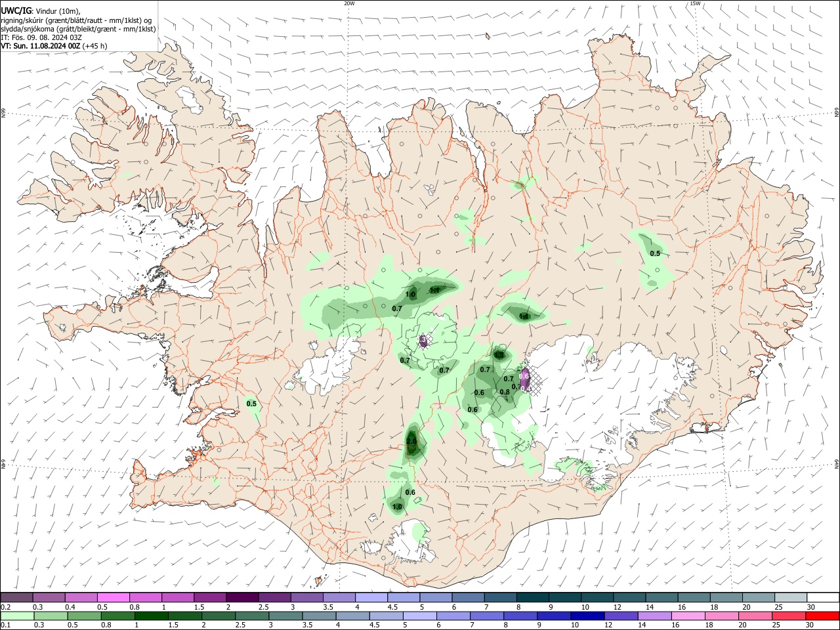Viewport: 840px width, 630px height.
Task: Click the small purple snow spot on central glacier
Action: (424, 340)
